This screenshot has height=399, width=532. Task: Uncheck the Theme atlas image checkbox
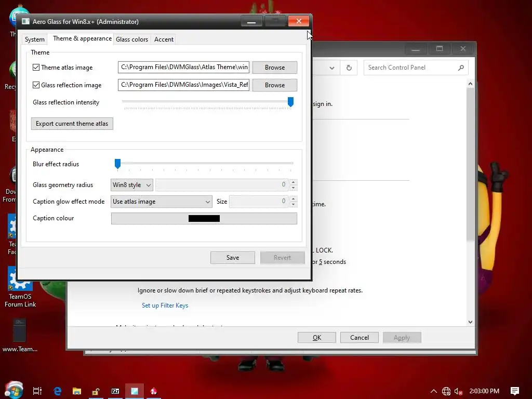pyautogui.click(x=36, y=67)
